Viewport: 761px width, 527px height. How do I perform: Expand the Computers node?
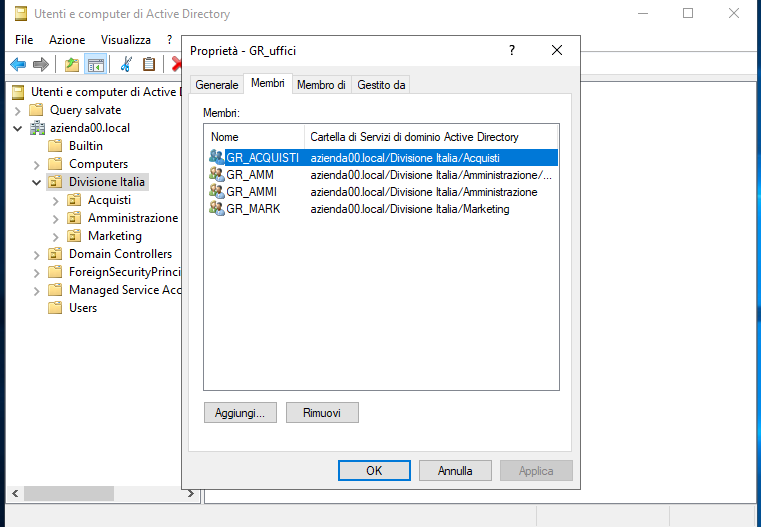[x=37, y=165]
